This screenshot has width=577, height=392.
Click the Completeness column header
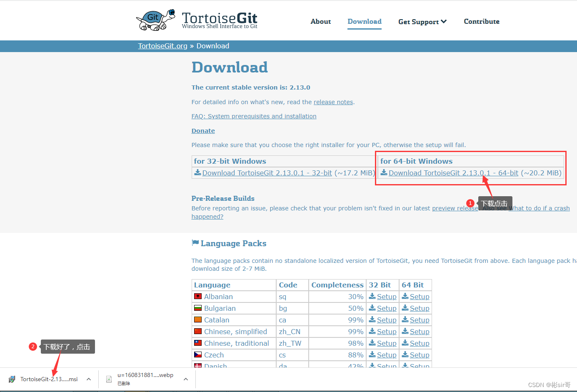point(337,285)
